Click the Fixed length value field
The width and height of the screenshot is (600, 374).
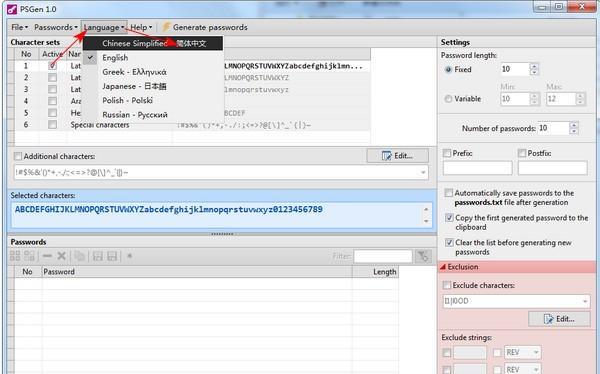(x=515, y=69)
